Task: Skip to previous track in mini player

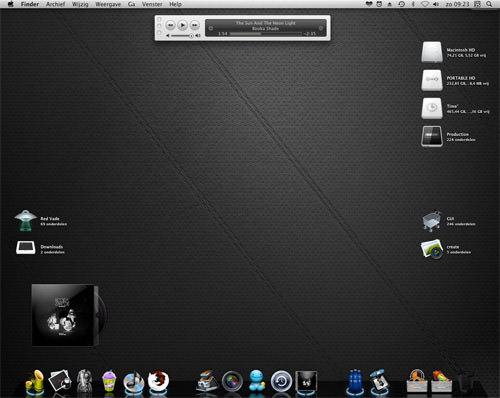Action: coord(170,25)
